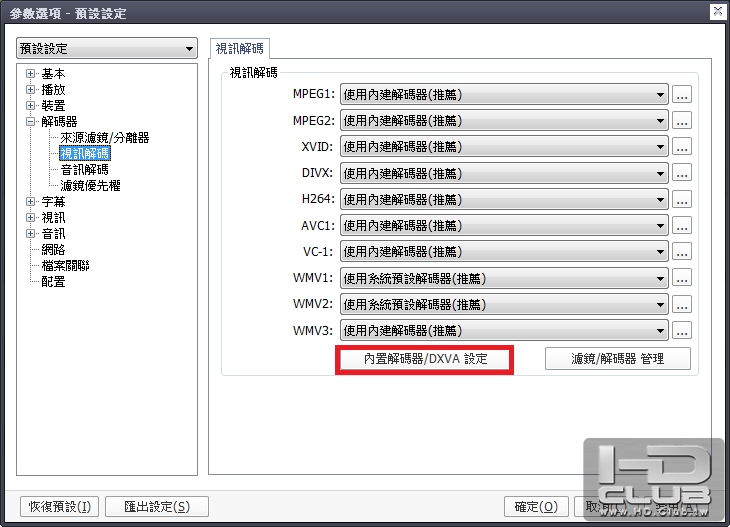Select 來源濾鏡/分離器 in the tree

pos(105,138)
